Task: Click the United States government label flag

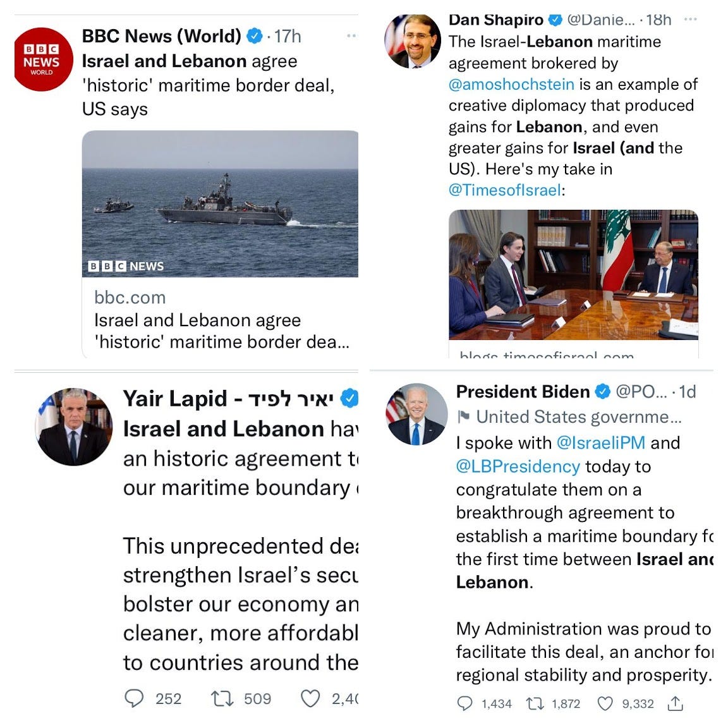Action: (x=463, y=416)
